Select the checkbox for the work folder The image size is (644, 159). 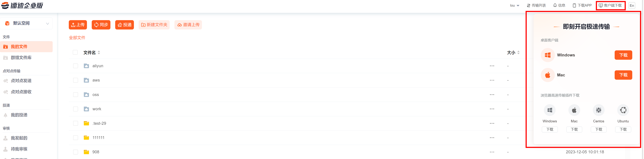(76, 109)
